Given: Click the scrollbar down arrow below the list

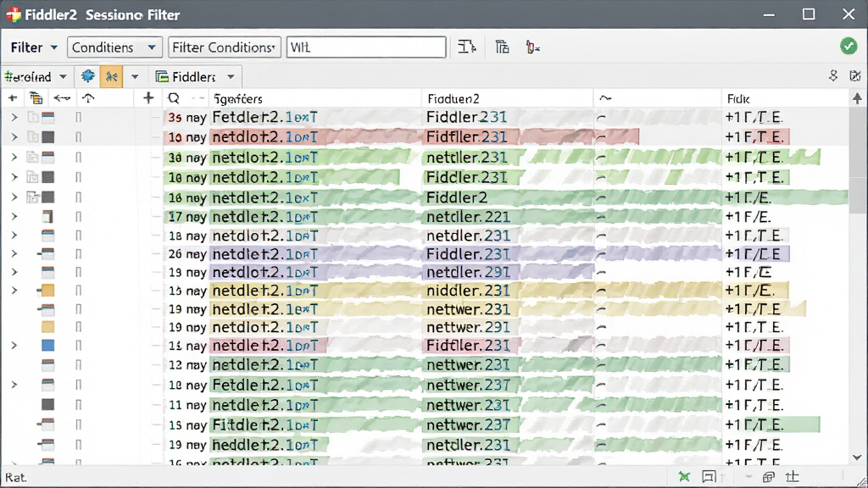Looking at the screenshot, I should click(857, 457).
